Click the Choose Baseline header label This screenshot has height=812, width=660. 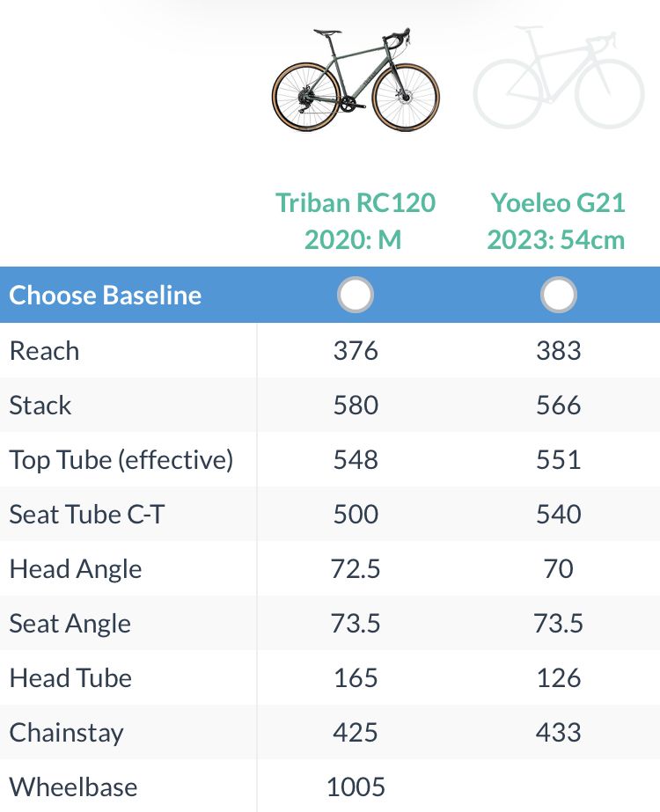[106, 296]
